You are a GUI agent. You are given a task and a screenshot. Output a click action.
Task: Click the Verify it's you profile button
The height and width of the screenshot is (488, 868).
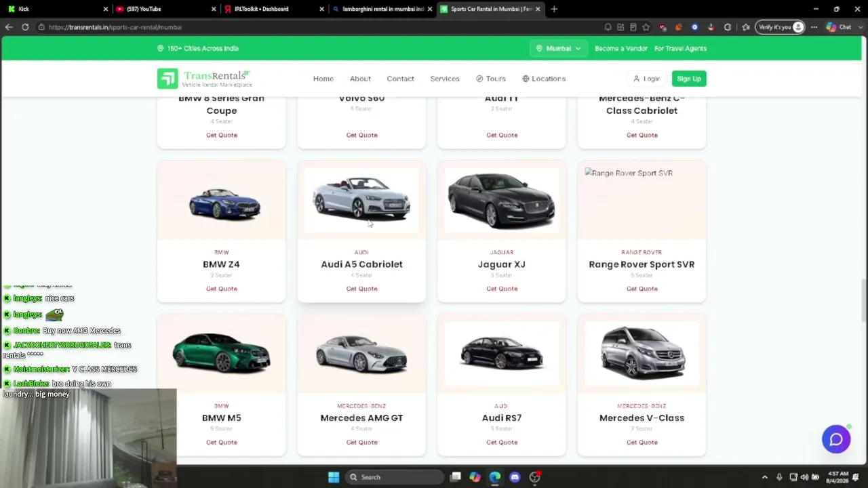(781, 27)
